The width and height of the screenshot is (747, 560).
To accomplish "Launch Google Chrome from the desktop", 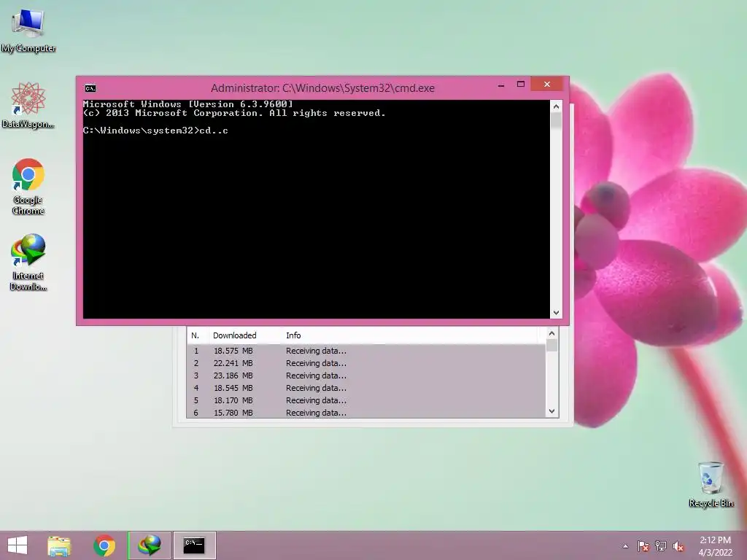I will click(28, 187).
